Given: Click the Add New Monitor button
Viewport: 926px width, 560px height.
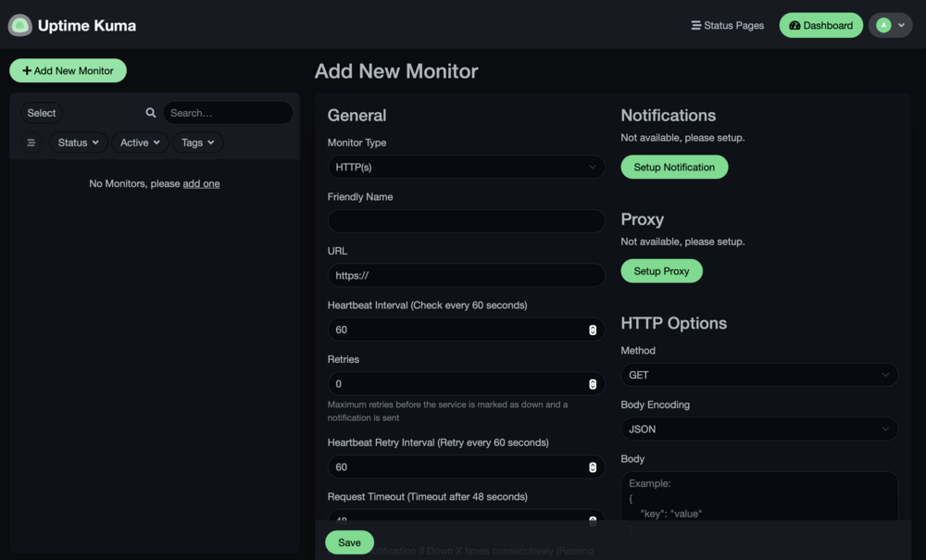Looking at the screenshot, I should coord(68,70).
